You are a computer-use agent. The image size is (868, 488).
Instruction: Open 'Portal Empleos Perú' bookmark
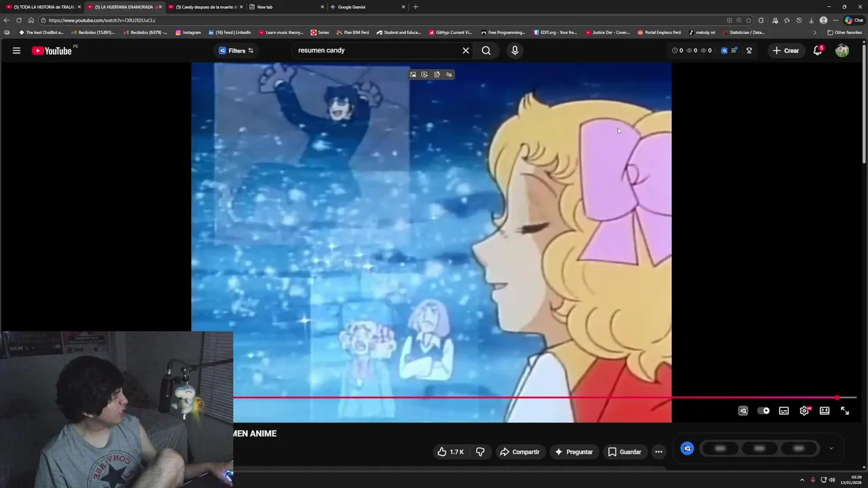[659, 33]
